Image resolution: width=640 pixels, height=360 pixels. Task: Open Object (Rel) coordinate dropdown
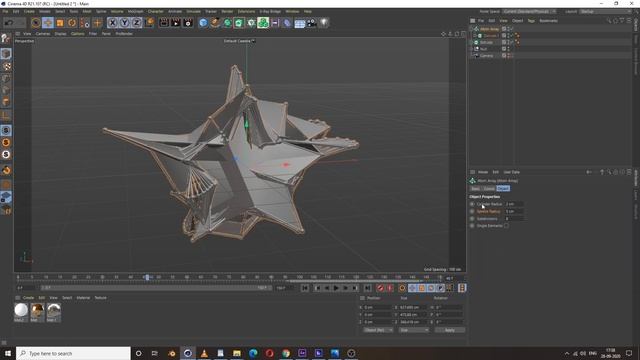coord(378,330)
